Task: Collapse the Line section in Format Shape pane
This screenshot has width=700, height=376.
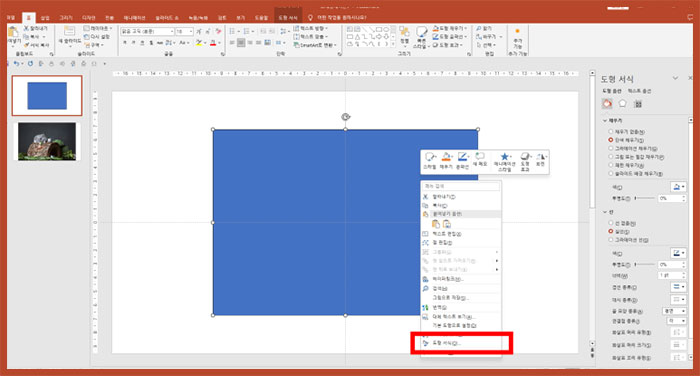Action: (605, 212)
